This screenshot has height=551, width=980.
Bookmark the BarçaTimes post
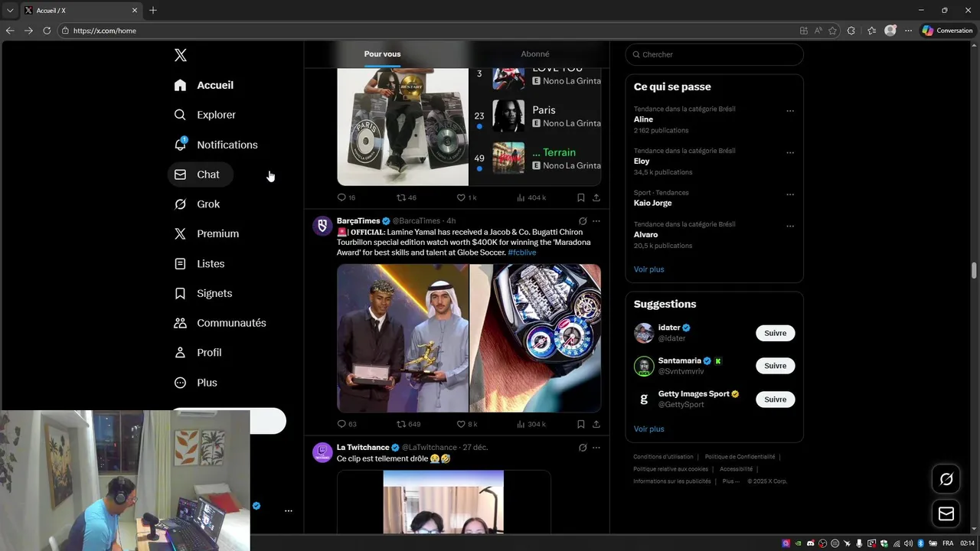click(x=581, y=424)
